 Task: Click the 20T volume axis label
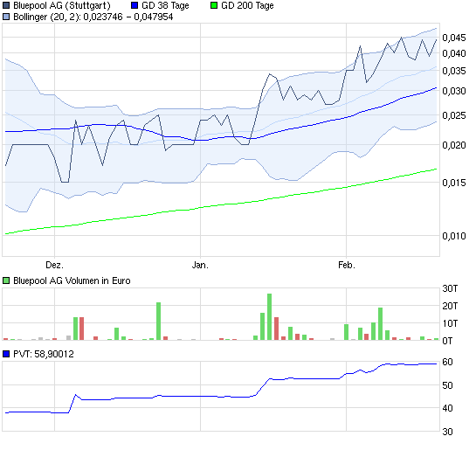tap(450, 306)
